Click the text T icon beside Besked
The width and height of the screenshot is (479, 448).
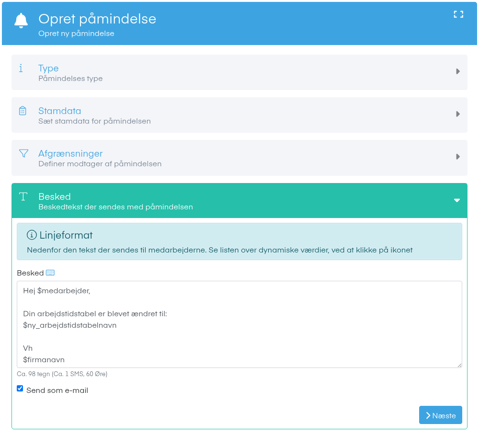click(x=23, y=196)
